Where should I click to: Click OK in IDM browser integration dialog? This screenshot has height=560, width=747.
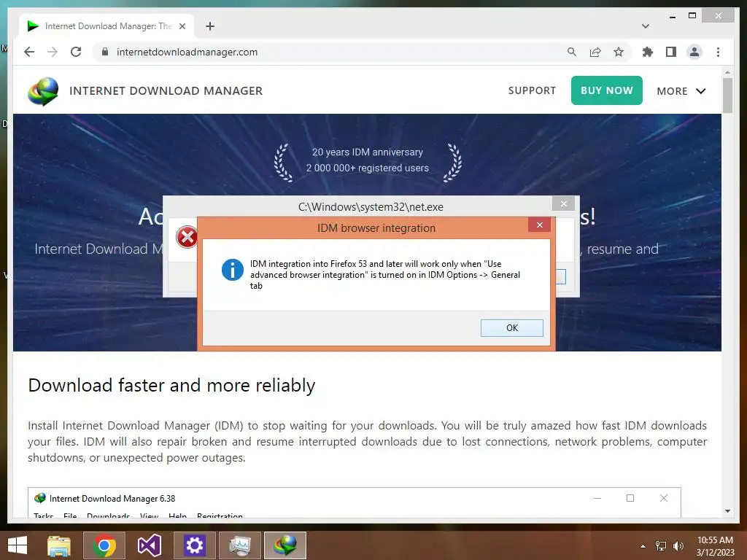(x=511, y=327)
